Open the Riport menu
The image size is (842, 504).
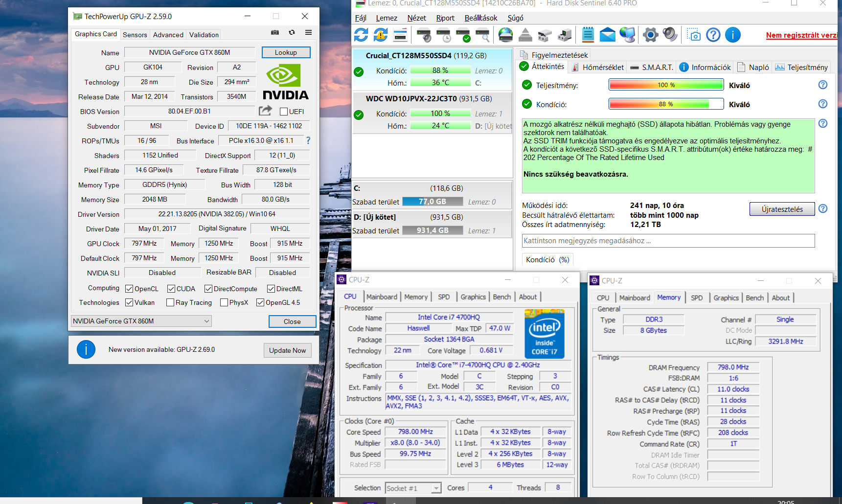[x=445, y=18]
